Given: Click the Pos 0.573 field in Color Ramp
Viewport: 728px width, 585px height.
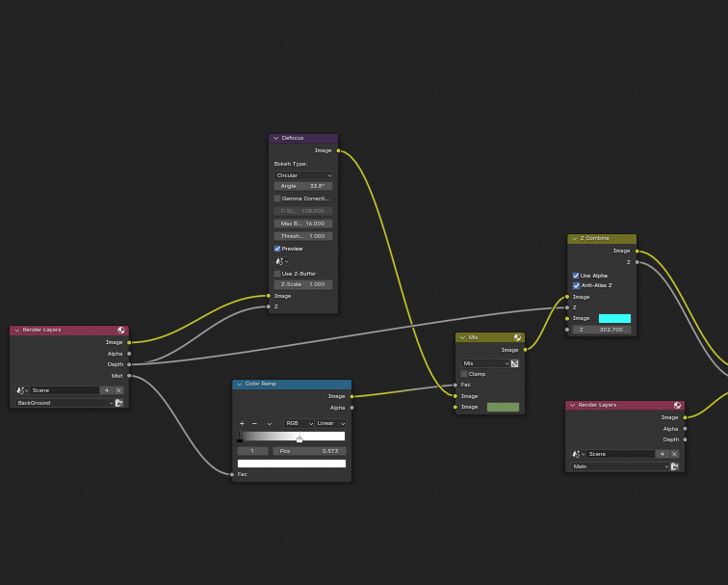Looking at the screenshot, I should click(x=308, y=451).
